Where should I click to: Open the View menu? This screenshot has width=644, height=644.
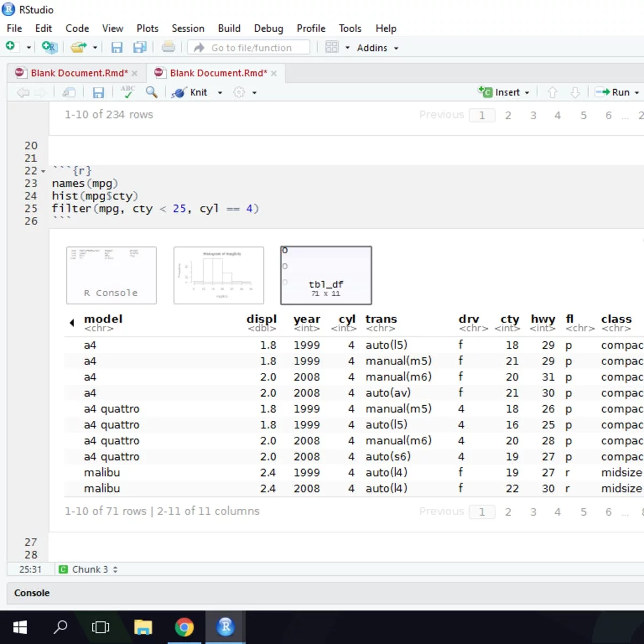pyautogui.click(x=113, y=28)
